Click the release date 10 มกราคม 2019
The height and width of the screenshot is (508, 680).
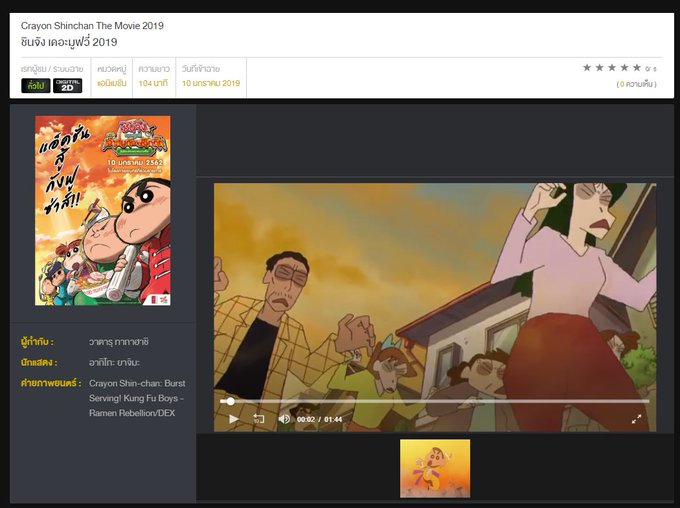tap(211, 83)
